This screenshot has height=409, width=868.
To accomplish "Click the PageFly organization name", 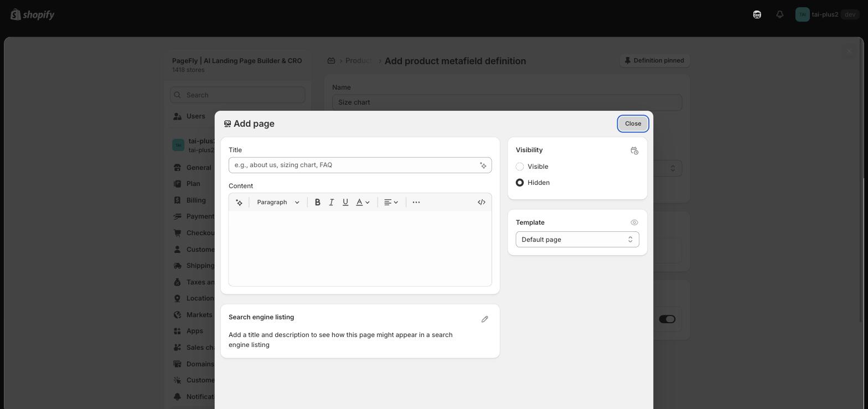I will coord(237,60).
